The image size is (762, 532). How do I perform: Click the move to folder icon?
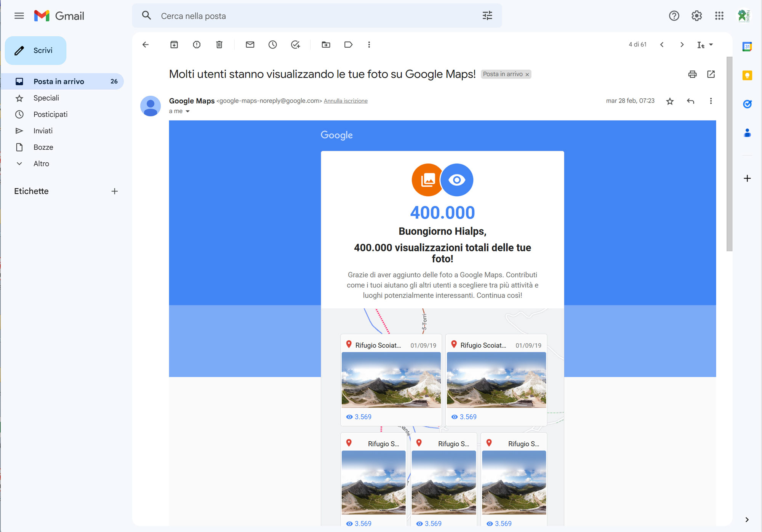pyautogui.click(x=327, y=45)
